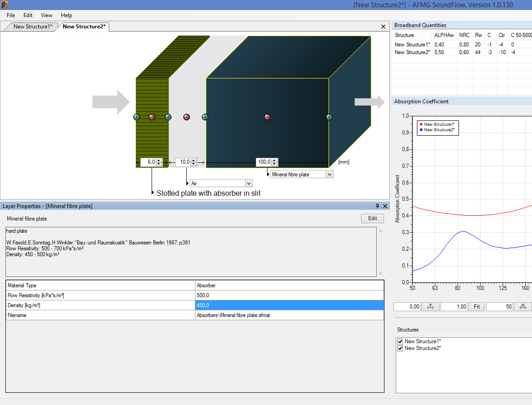Add a layer after the mineral fibre plate
This screenshot has height=405, width=532.
[x=329, y=117]
